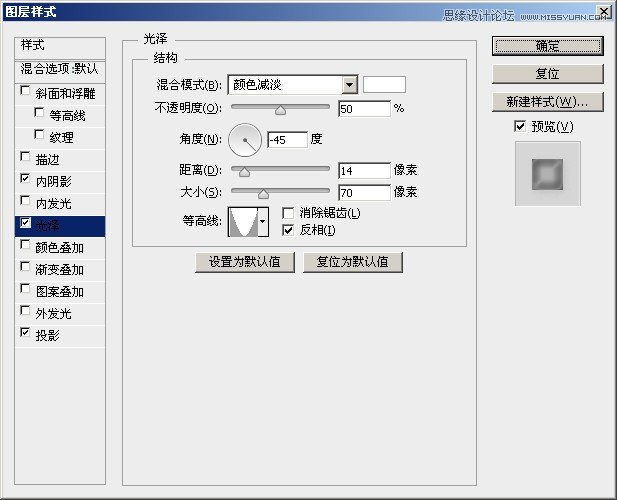Enable the 外发光 checkbox
Image resolution: width=617 pixels, height=500 pixels.
25,311
